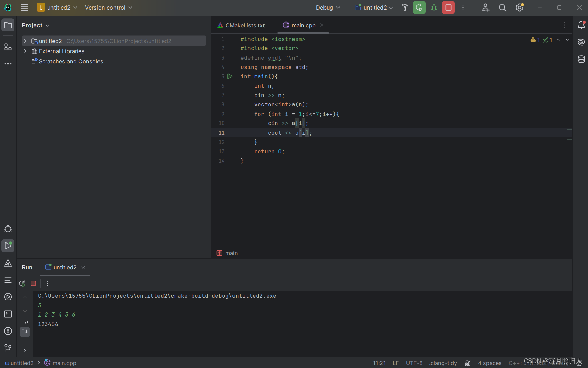Image resolution: width=588 pixels, height=368 pixels.
Task: Jump up the stack trace arrow
Action: (25, 299)
